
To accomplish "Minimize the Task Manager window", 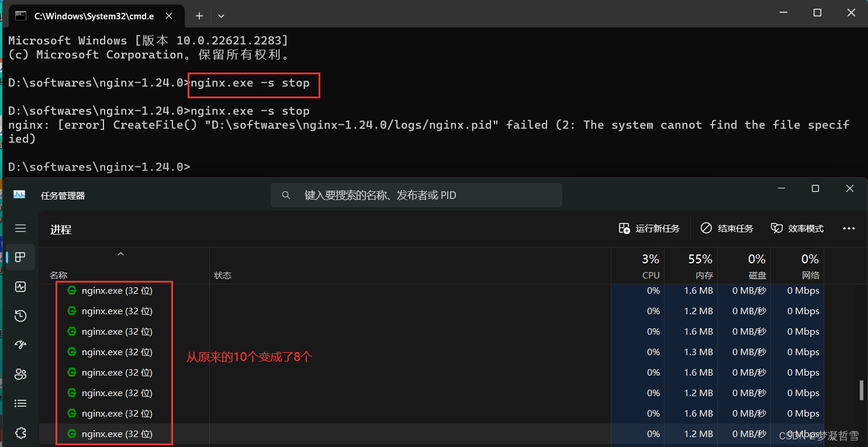I will [781, 188].
